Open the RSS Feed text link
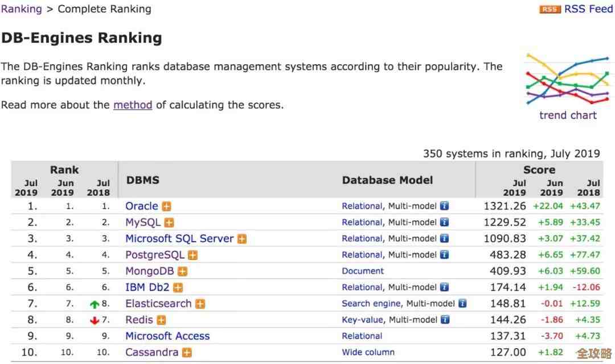This screenshot has height=364, width=615. (x=588, y=9)
